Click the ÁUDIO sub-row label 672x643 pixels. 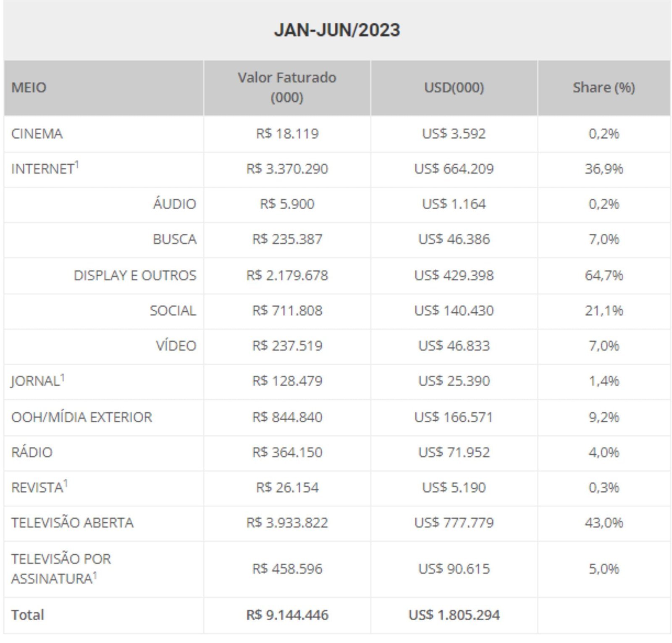(174, 204)
